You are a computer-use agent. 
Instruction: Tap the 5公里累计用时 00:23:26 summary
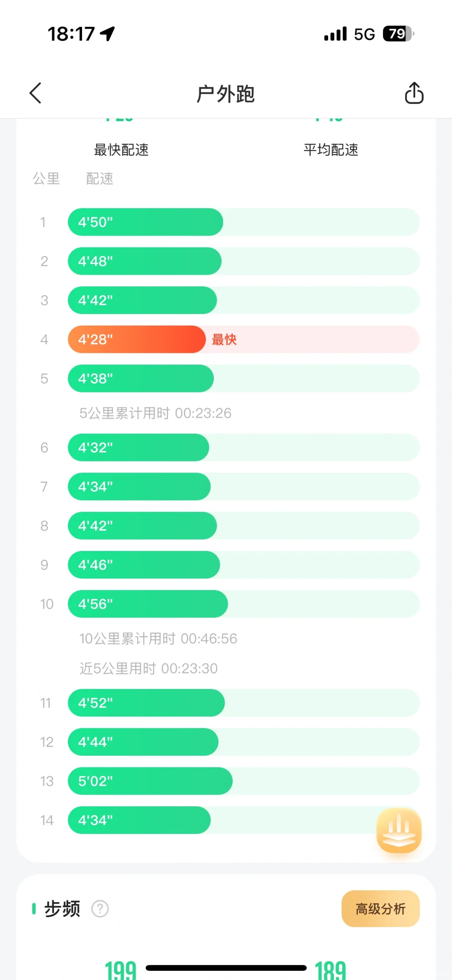tap(155, 413)
